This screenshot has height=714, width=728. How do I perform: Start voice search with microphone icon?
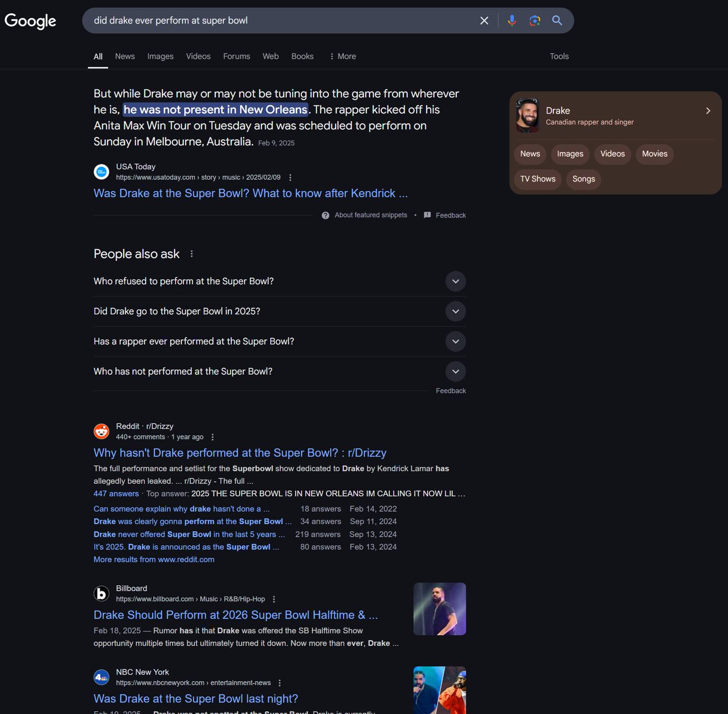coord(512,20)
